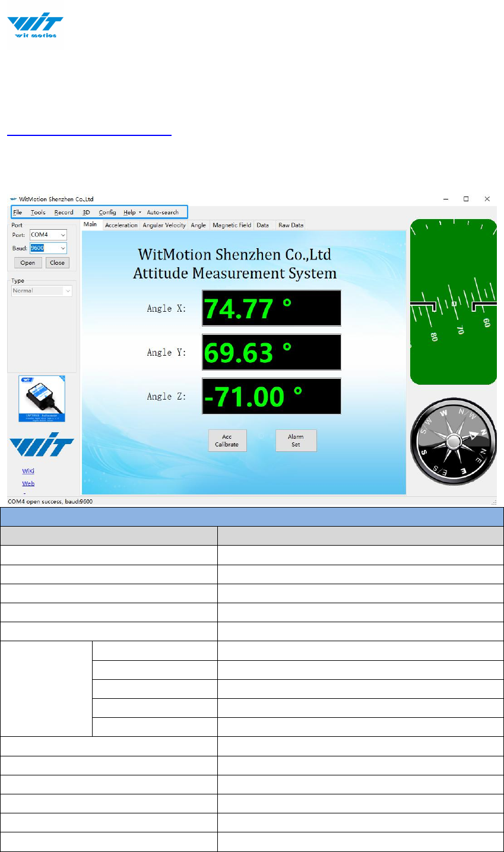Viewport: 504px width, 852px height.
Task: Open the Config menu
Action: [107, 213]
